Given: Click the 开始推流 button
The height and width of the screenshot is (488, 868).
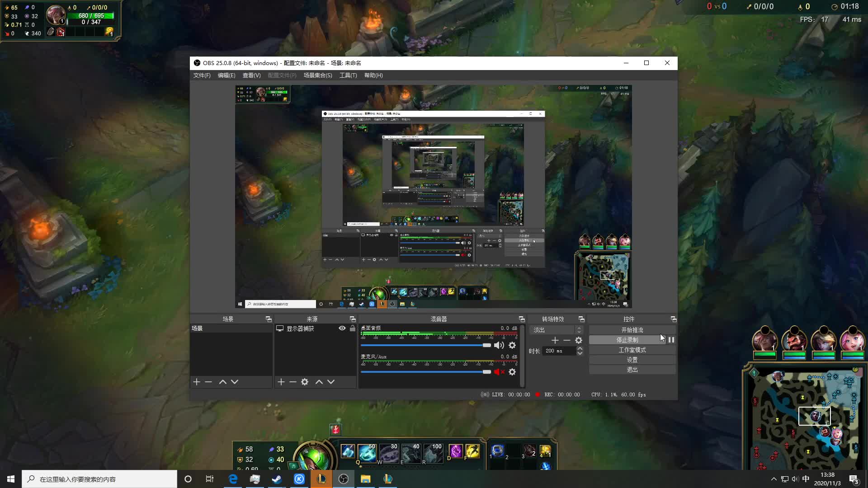Looking at the screenshot, I should (x=632, y=330).
